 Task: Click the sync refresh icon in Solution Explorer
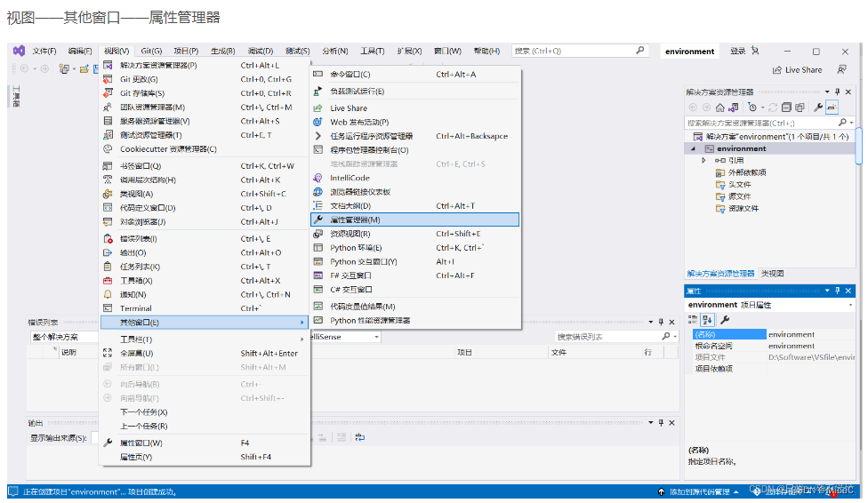[x=773, y=108]
